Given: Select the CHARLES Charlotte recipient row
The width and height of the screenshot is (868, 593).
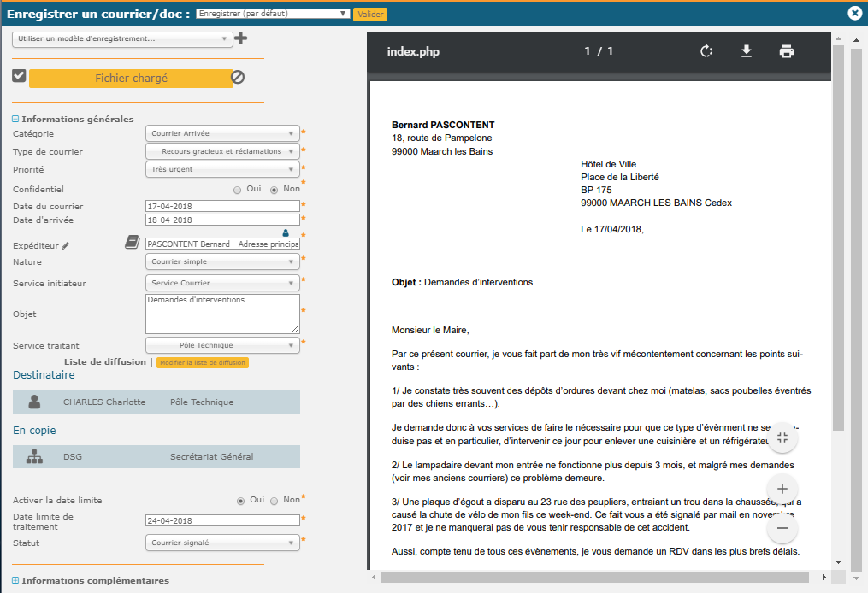Looking at the screenshot, I should click(x=156, y=402).
